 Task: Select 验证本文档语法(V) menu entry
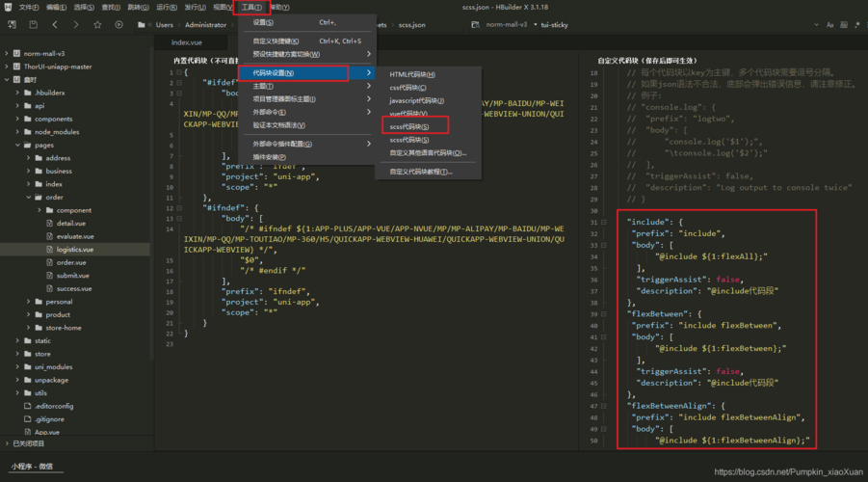(x=307, y=125)
